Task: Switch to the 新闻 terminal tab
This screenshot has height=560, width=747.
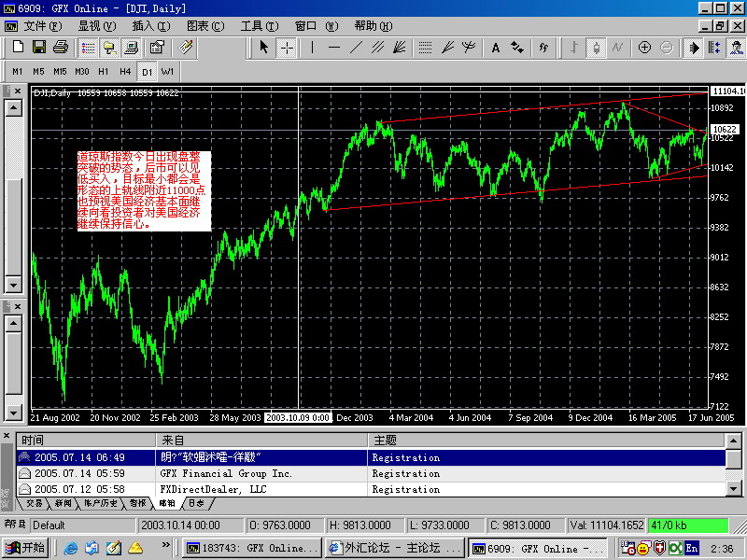Action: (x=63, y=503)
